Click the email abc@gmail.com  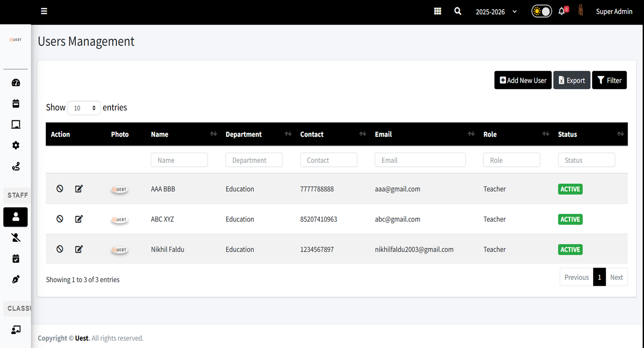398,219
